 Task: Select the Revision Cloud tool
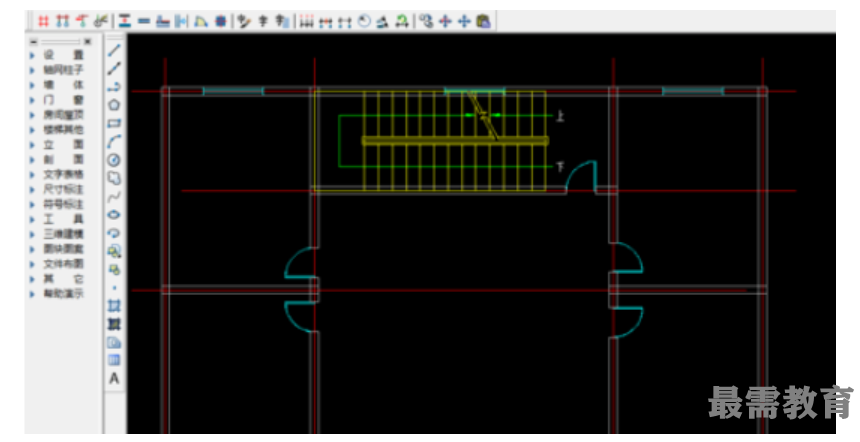pos(114,178)
